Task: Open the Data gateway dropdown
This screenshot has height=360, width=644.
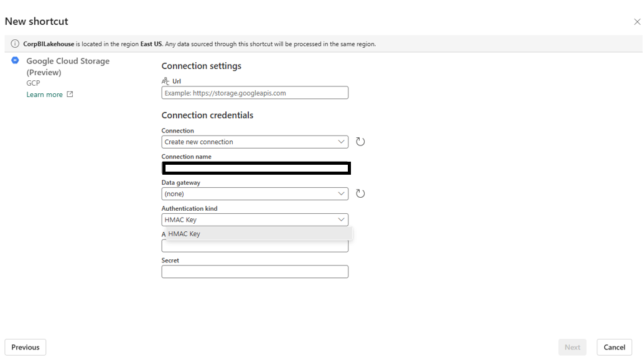Action: (x=254, y=193)
